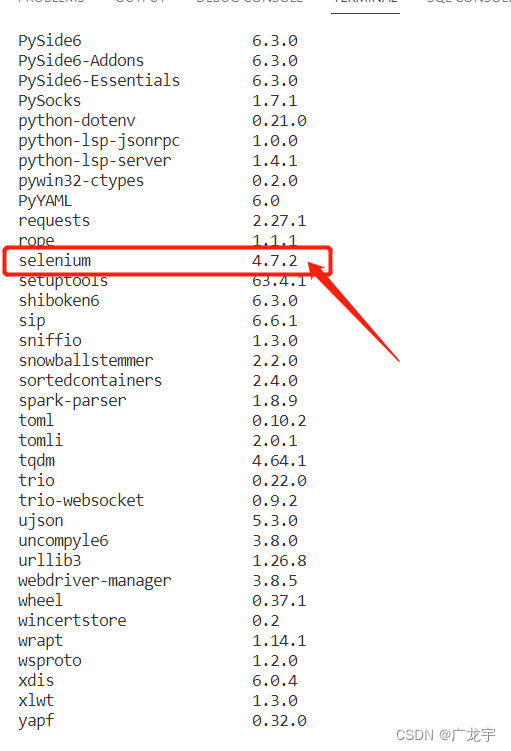Select the selenium version 4.7.2 text
Screen dimensions: 511x751
pos(274,261)
